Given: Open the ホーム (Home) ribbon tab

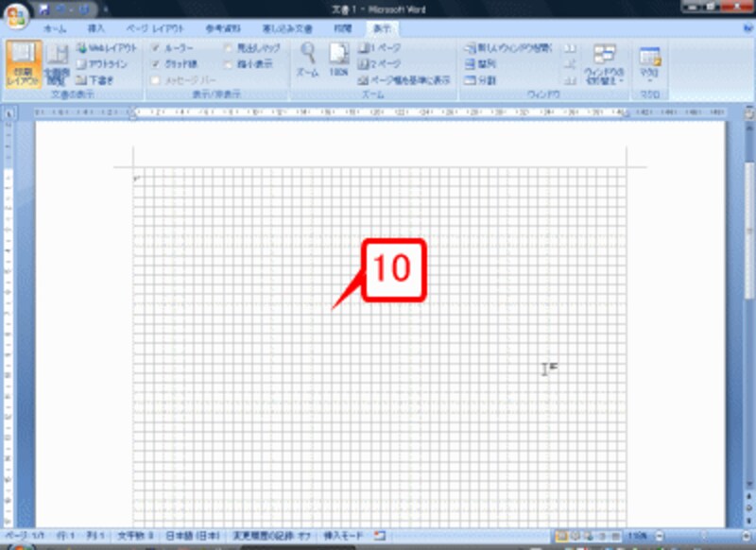Looking at the screenshot, I should [55, 29].
